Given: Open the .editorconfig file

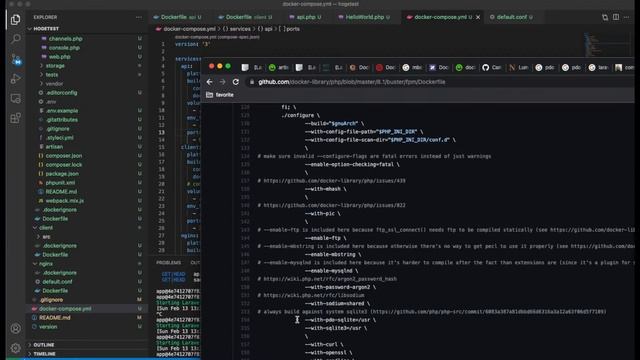Looking at the screenshot, I should [61, 93].
